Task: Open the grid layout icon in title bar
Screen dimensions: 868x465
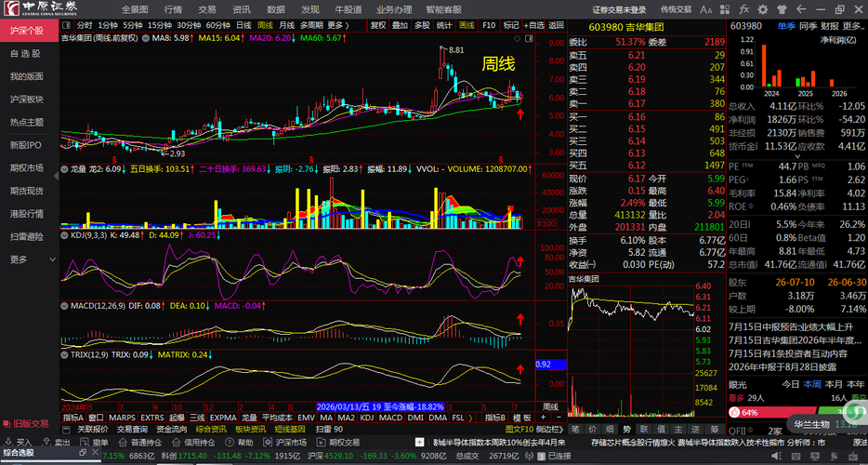Action: 727,9
